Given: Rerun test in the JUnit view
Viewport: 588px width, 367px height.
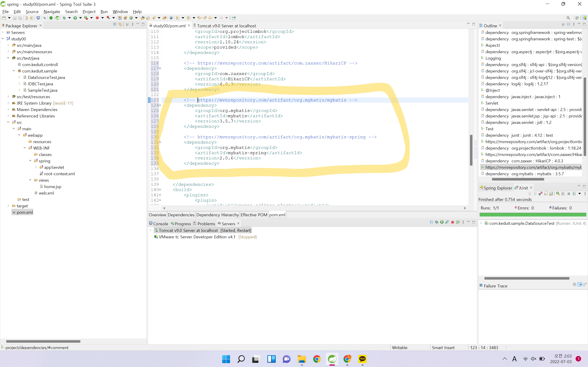Looking at the screenshot, I should click(558, 194).
